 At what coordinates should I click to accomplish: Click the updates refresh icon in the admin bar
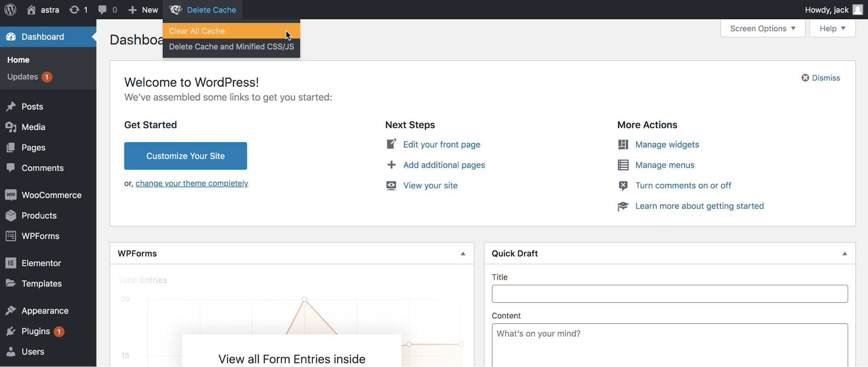[x=74, y=10]
